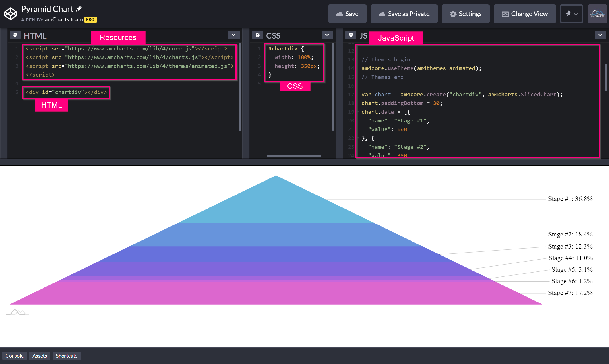The height and width of the screenshot is (364, 609).
Task: Click the Save as Private button
Action: coord(403,14)
